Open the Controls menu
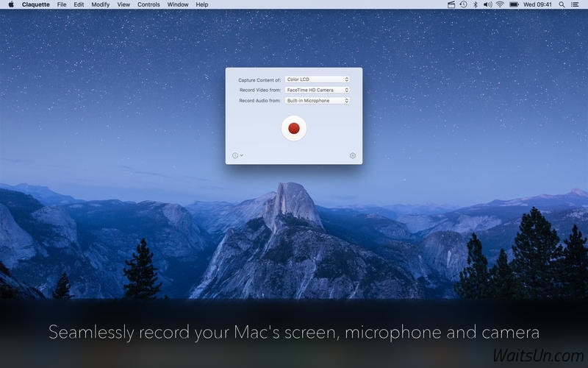 [x=148, y=4]
